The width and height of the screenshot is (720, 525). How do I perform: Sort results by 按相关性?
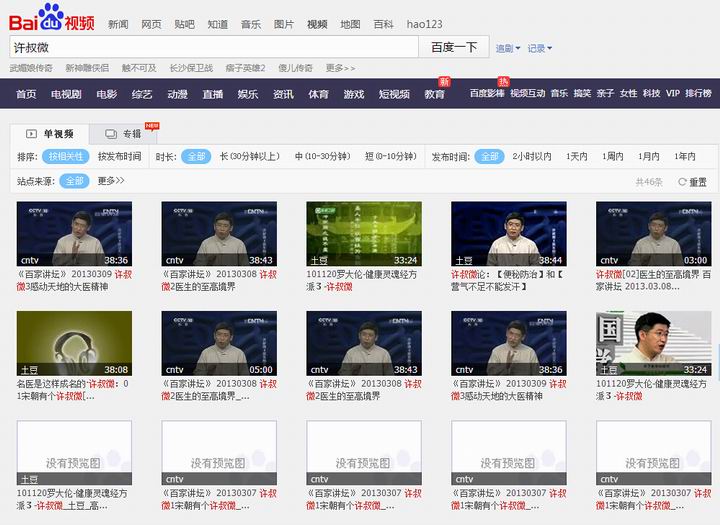[66, 157]
